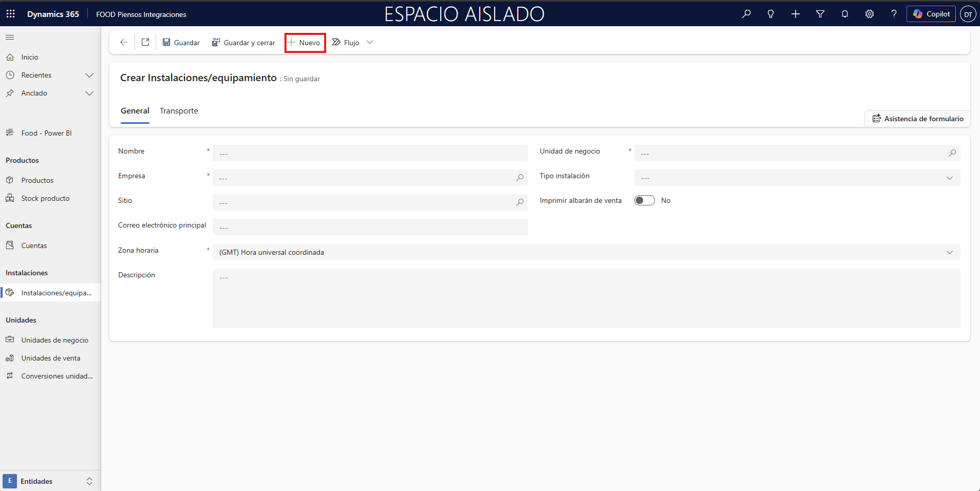This screenshot has width=980, height=491.
Task: Open the app launcher waffle icon
Action: 10,14
